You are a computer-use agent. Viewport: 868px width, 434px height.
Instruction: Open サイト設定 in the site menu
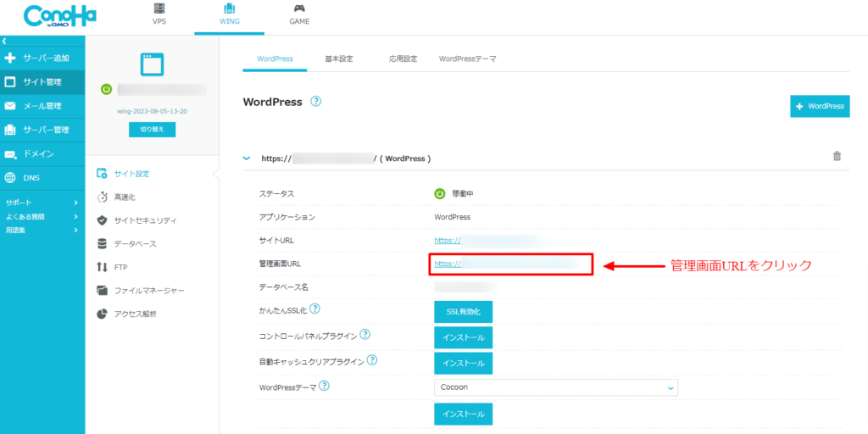(x=131, y=174)
